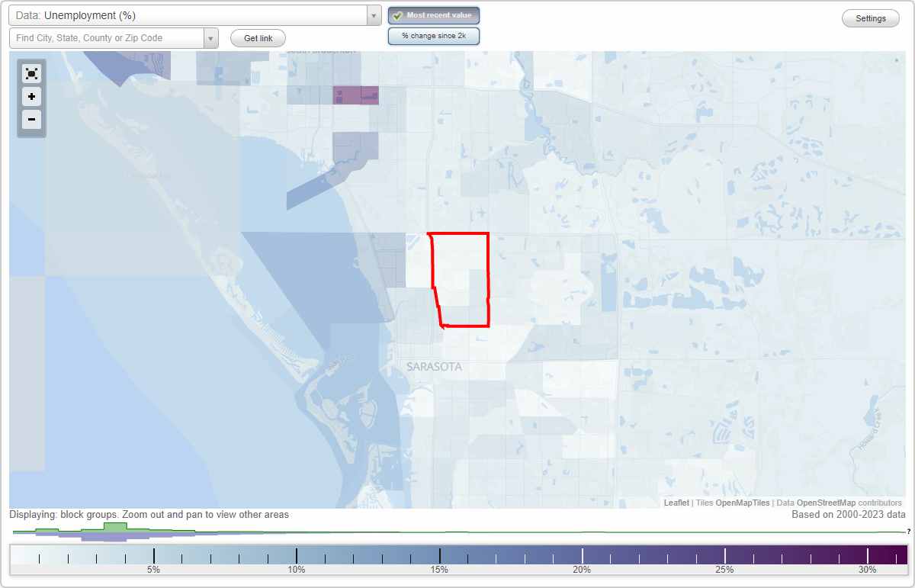Click the OpenMapTiles credit text
This screenshot has width=915, height=588.
pos(741,503)
